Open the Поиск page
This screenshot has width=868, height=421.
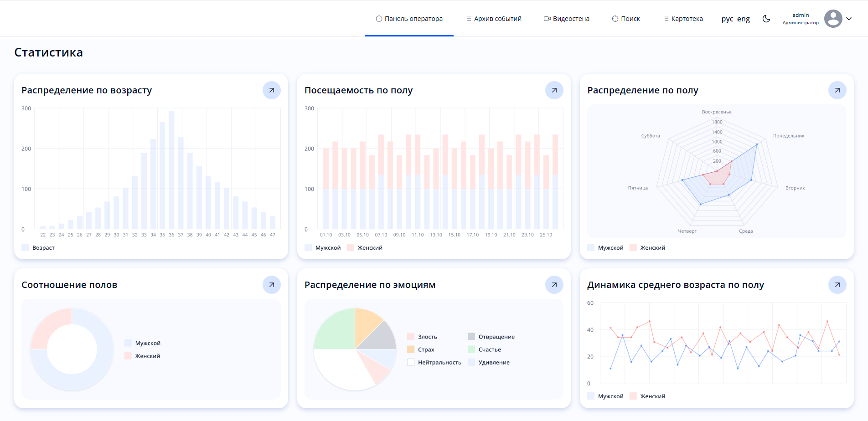point(626,19)
